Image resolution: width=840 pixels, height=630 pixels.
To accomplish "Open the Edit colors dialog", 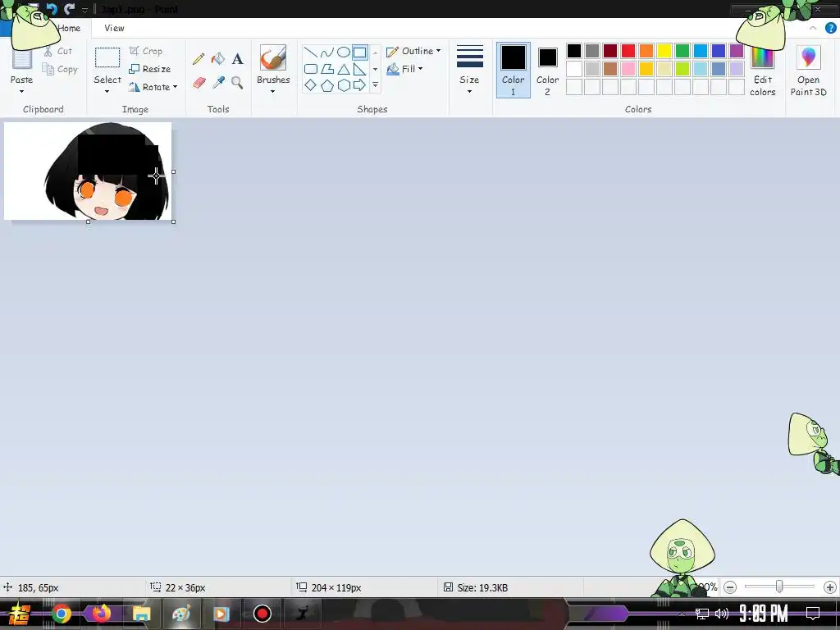I will (x=762, y=71).
